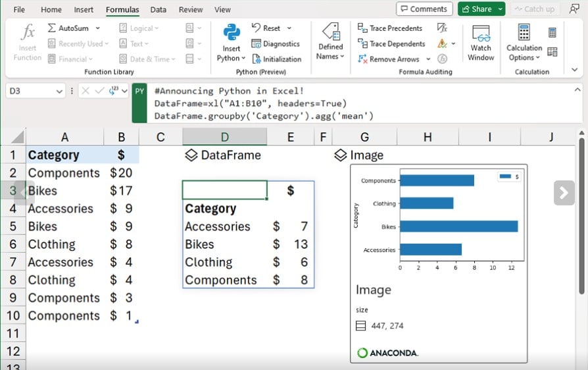The image size is (588, 370).
Task: Expand the formula bar with the chevron
Action: pyautogui.click(x=577, y=90)
